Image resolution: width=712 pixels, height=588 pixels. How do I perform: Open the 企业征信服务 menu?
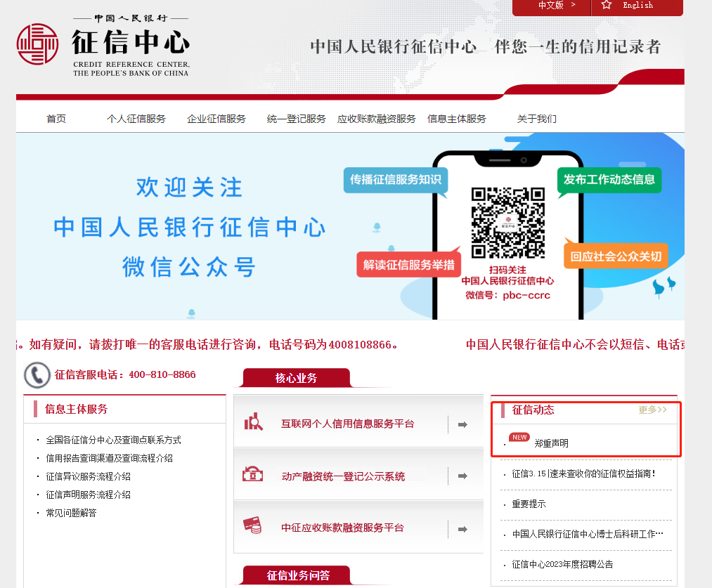tap(216, 119)
